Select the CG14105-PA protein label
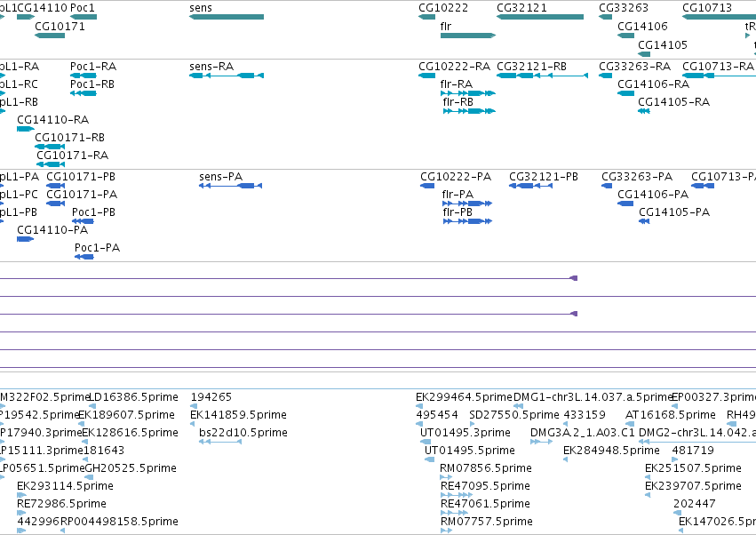 tap(674, 212)
